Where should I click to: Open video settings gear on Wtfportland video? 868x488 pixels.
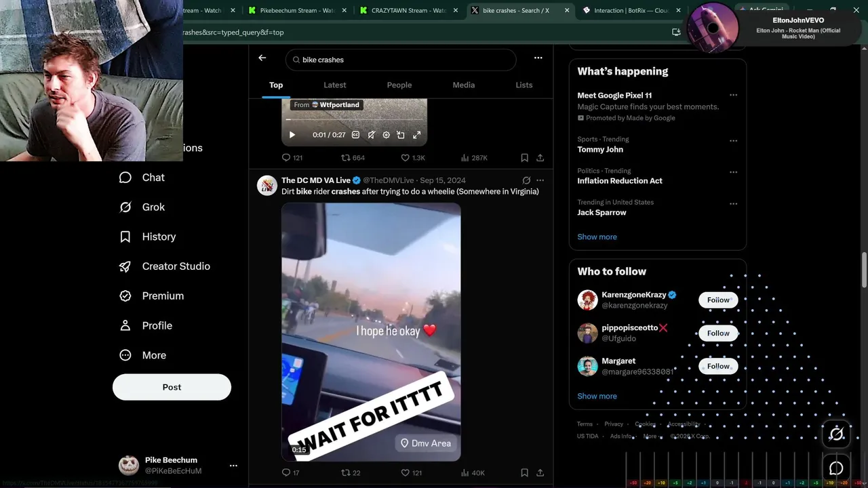point(386,135)
